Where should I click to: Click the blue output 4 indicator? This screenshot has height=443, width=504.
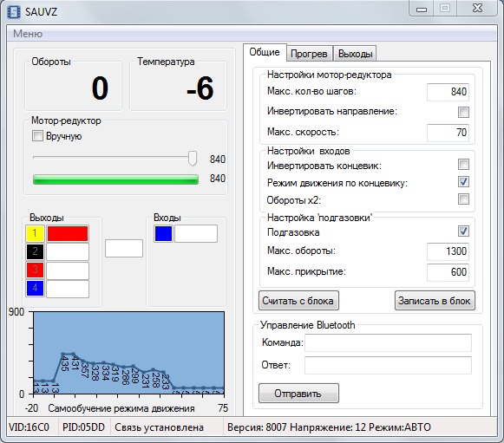[35, 288]
